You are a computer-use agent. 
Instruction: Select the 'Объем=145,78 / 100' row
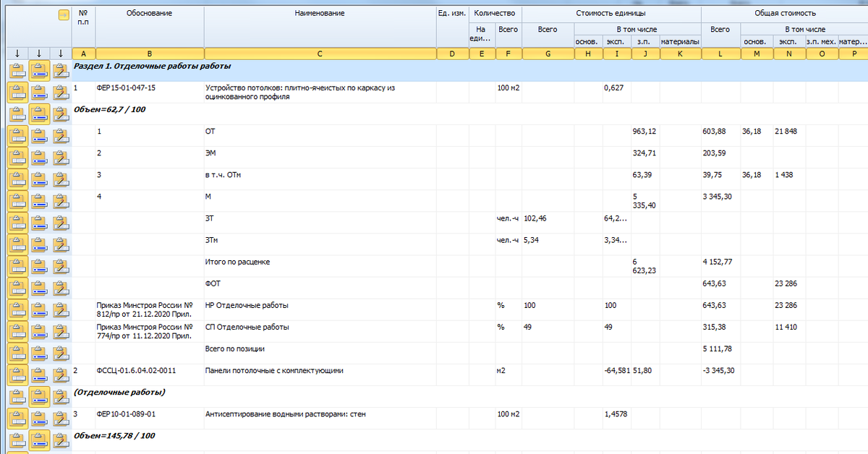[x=469, y=440]
